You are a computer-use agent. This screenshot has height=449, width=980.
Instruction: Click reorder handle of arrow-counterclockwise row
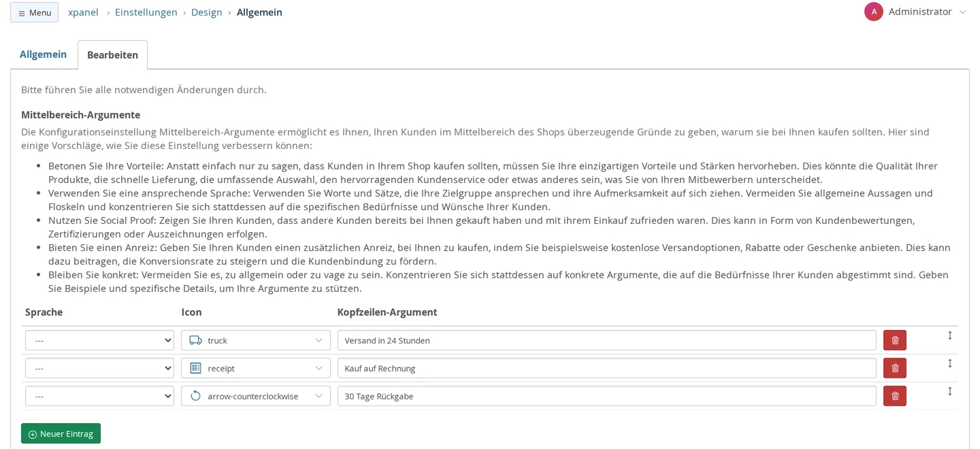coord(950,391)
